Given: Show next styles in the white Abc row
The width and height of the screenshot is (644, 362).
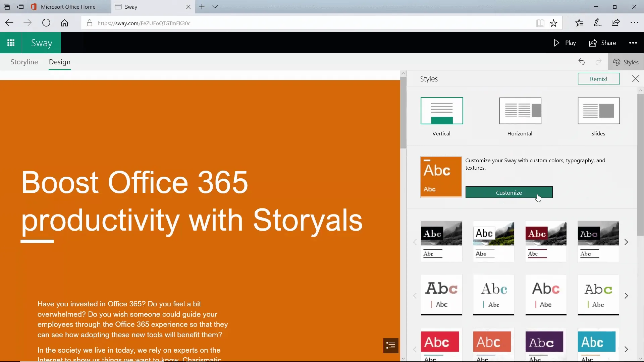Looking at the screenshot, I should tap(626, 296).
